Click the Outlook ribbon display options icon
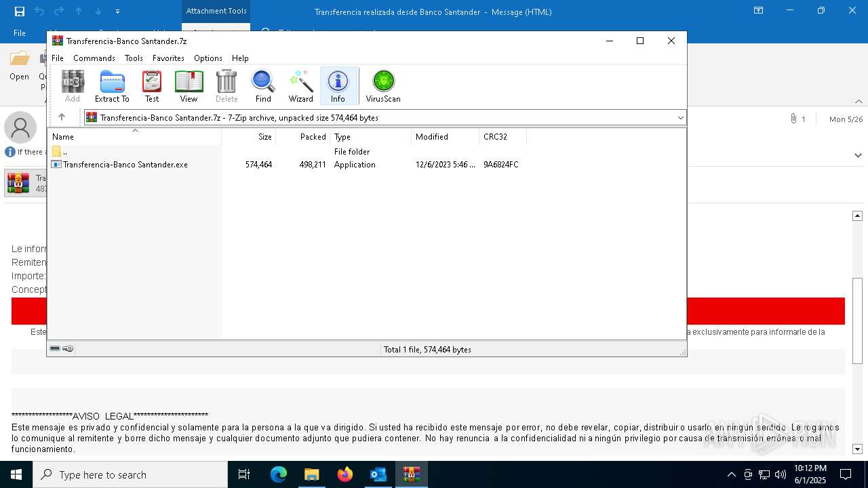The width and height of the screenshot is (868, 488). point(759,11)
